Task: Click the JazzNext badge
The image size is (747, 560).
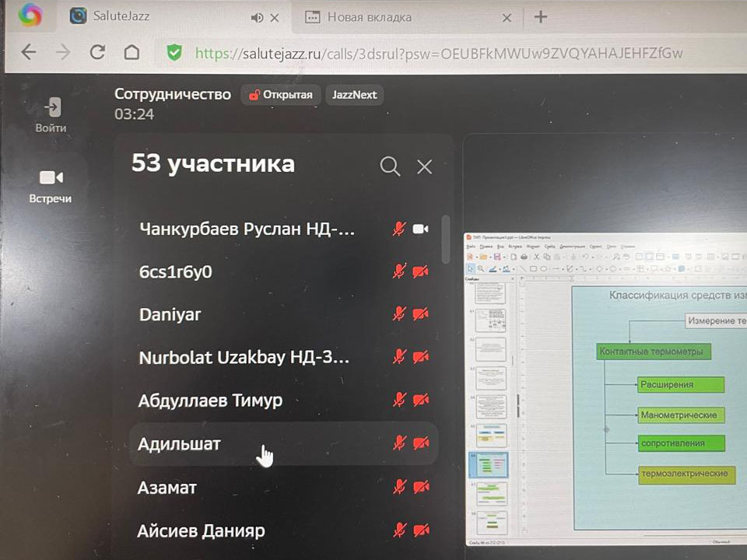Action: click(x=354, y=95)
